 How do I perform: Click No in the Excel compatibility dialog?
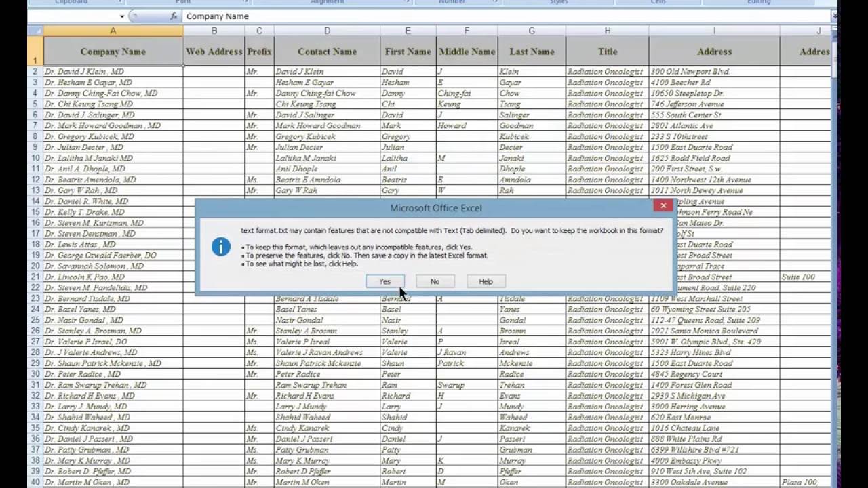(x=435, y=281)
